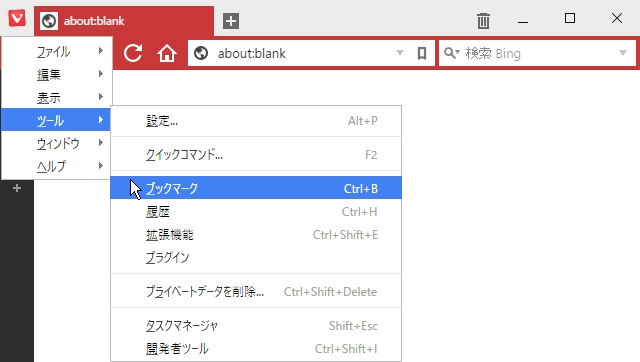Select 拡張機能 menu entry
Screen dimensions: 640x362
(256, 234)
